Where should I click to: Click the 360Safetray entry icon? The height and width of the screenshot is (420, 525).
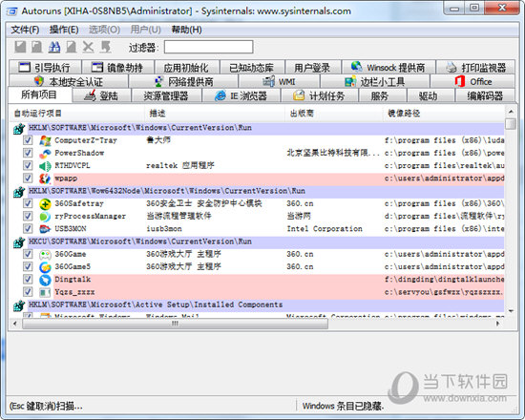coord(45,203)
